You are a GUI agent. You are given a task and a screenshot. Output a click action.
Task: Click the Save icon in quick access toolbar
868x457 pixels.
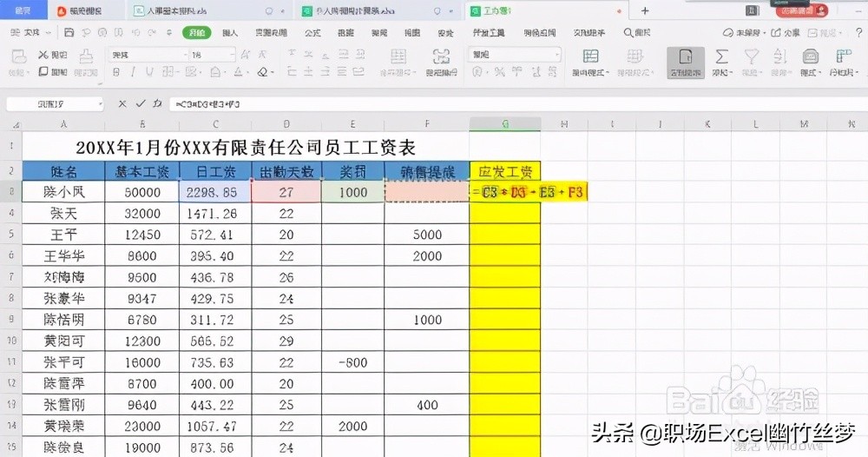(69, 33)
